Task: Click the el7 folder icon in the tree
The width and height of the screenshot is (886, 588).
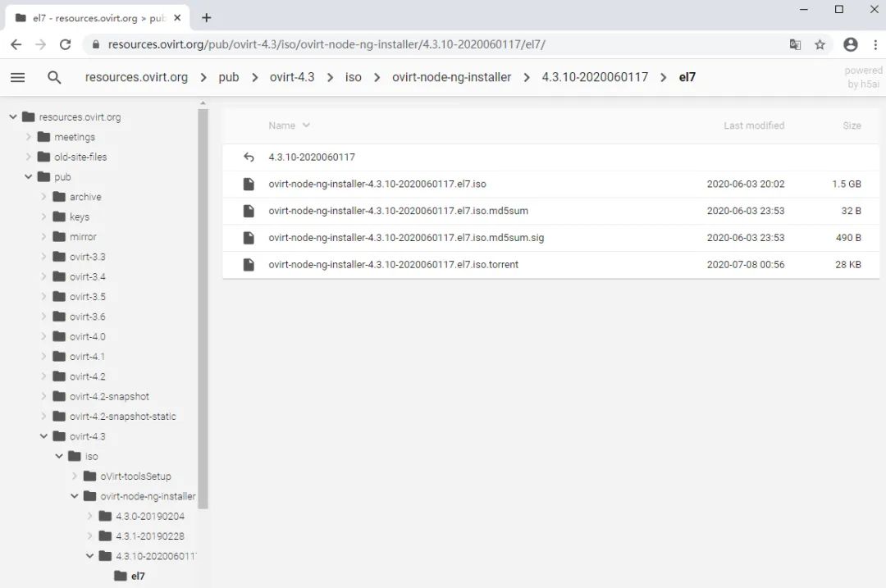Action: tap(119, 576)
